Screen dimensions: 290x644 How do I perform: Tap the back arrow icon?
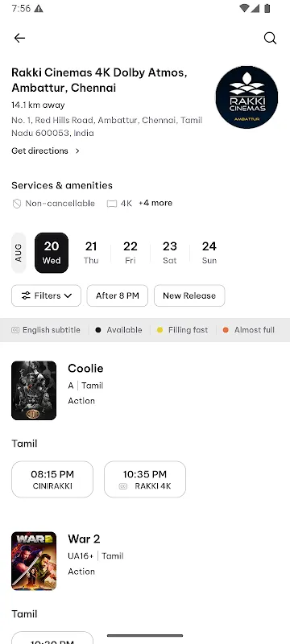tap(19, 38)
